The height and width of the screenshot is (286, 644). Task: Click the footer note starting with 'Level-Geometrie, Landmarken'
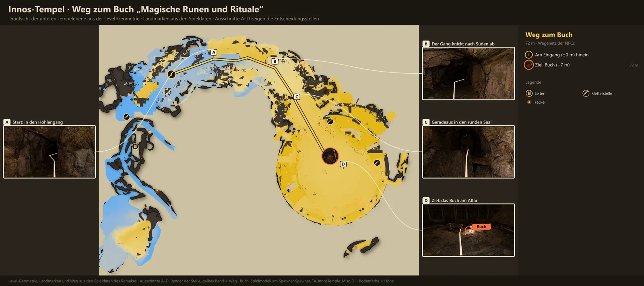[x=201, y=281]
